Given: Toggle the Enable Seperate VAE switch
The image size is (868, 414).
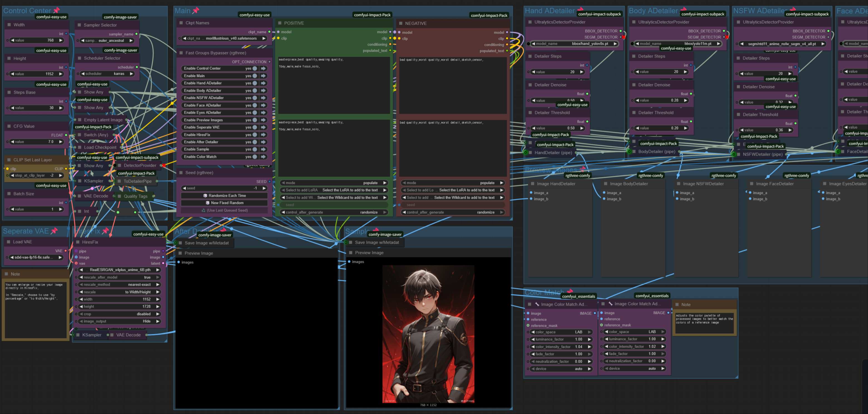Looking at the screenshot, I should pyautogui.click(x=255, y=127).
